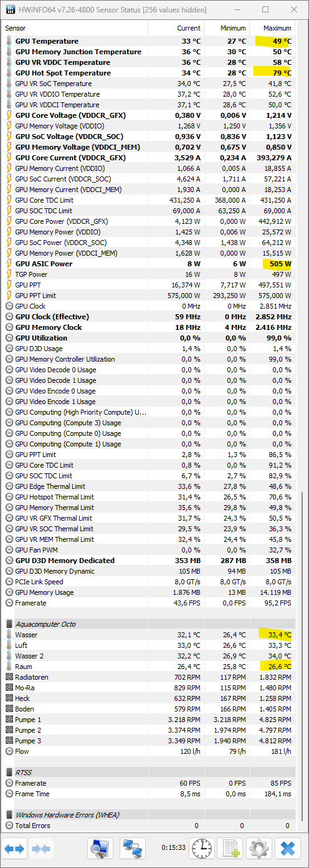Reset timer with the clock icon
The width and height of the screenshot is (309, 868).
[201, 848]
